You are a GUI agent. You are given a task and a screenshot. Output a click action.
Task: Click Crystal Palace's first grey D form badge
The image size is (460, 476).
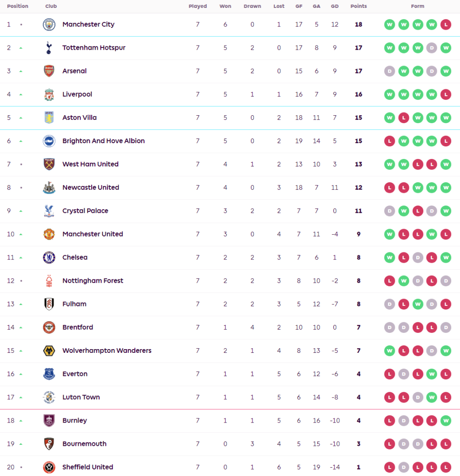390,211
